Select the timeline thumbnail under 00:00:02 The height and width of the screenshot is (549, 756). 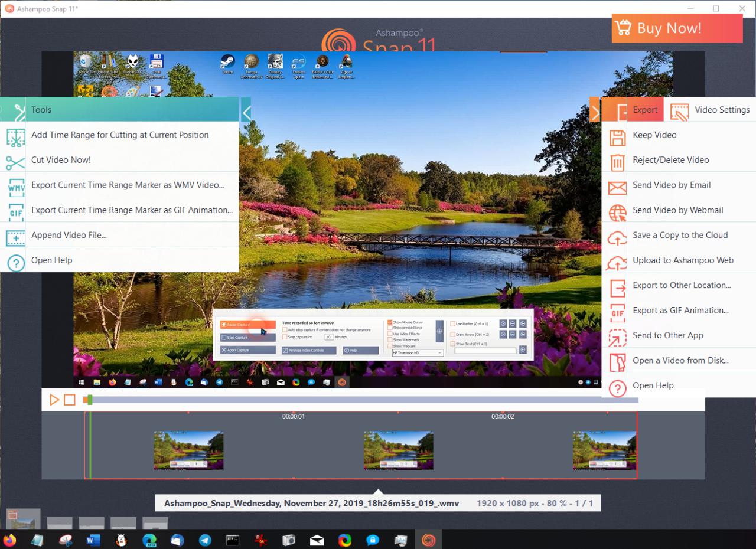tap(398, 450)
